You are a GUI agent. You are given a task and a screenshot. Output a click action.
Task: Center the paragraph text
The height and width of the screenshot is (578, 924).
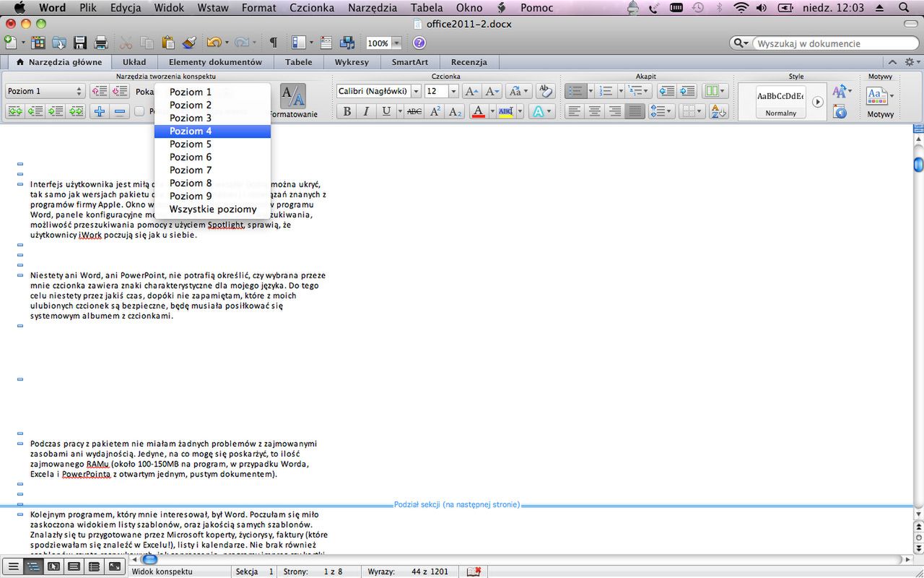(595, 111)
